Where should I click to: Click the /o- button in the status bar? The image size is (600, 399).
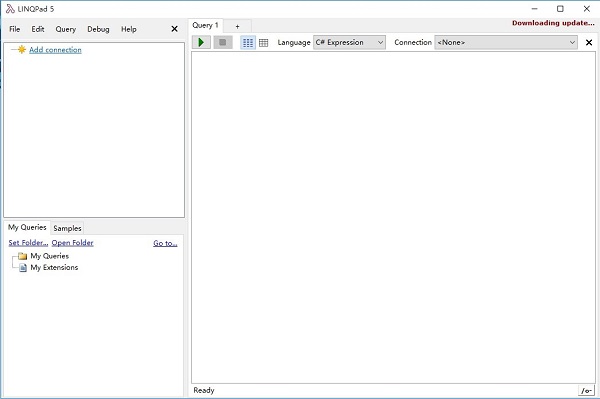(586, 391)
